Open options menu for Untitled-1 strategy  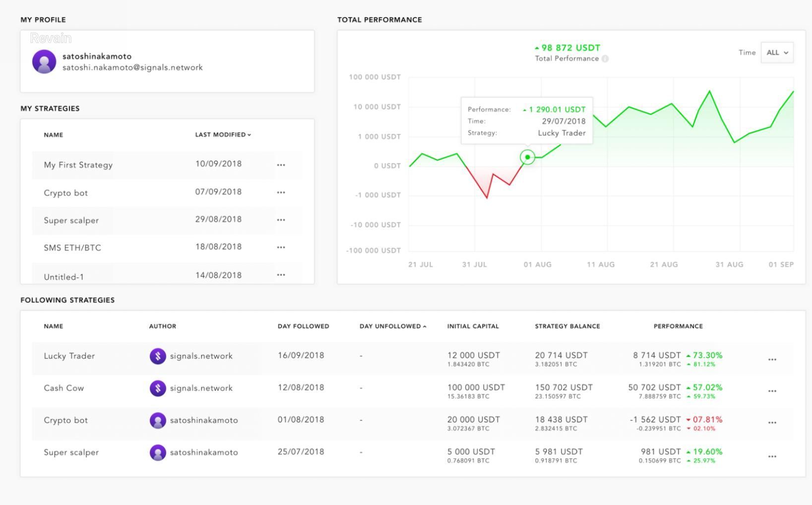281,275
